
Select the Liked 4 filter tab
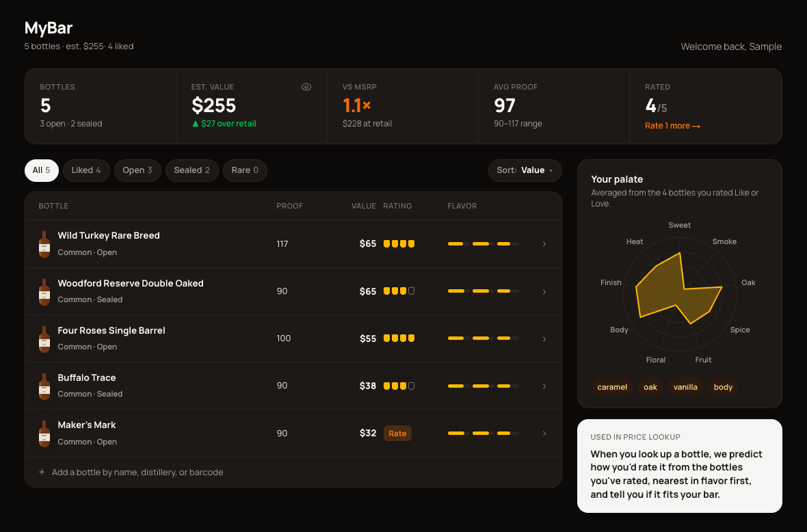pyautogui.click(x=86, y=170)
